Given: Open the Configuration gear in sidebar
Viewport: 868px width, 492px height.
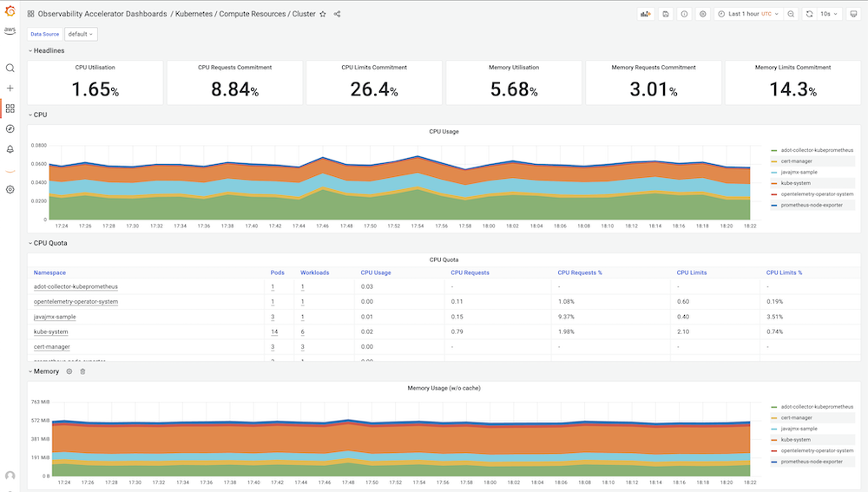Looking at the screenshot, I should [10, 189].
